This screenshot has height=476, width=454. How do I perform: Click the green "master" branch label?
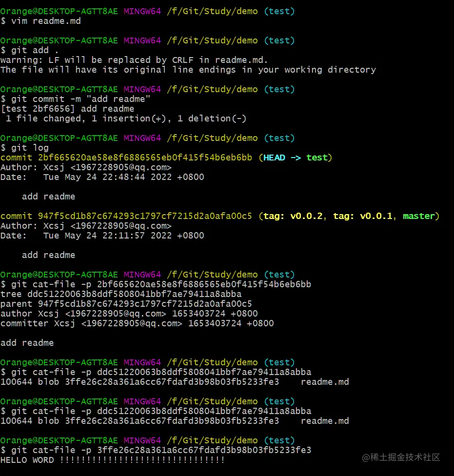point(419,216)
